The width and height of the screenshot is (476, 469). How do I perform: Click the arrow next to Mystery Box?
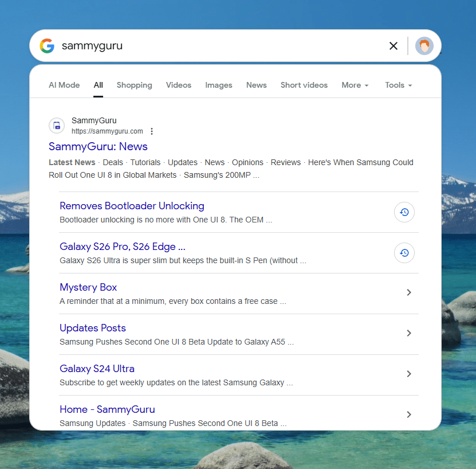pyautogui.click(x=409, y=292)
